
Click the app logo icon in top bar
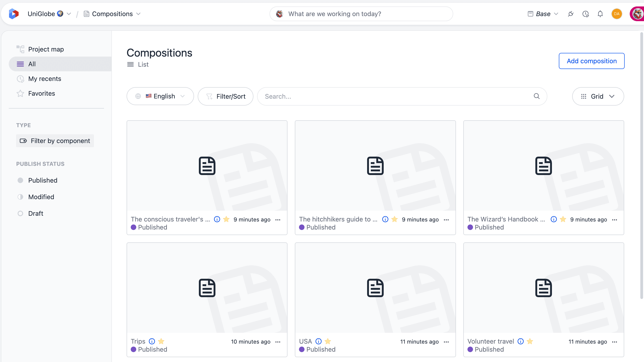pos(14,14)
